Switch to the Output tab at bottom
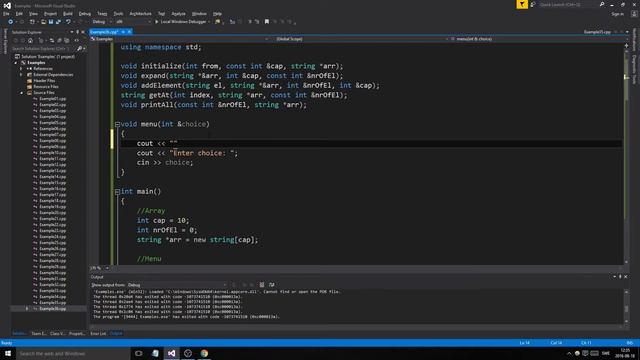The width and height of the screenshot is (640, 360). 116,333
